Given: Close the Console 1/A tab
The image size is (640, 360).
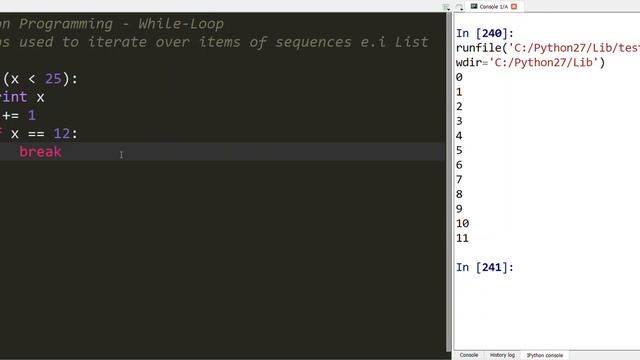Looking at the screenshot, I should 514,7.
